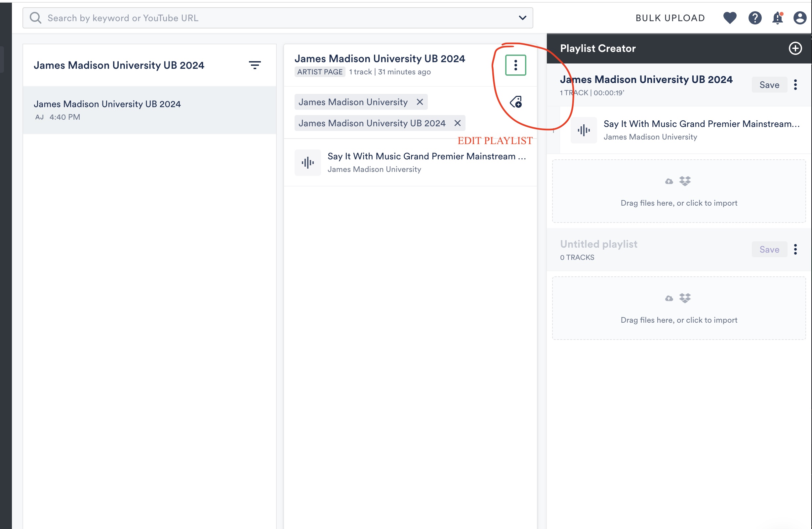The width and height of the screenshot is (812, 529).
Task: Open three-dot menu for artist page playlist
Action: (515, 65)
